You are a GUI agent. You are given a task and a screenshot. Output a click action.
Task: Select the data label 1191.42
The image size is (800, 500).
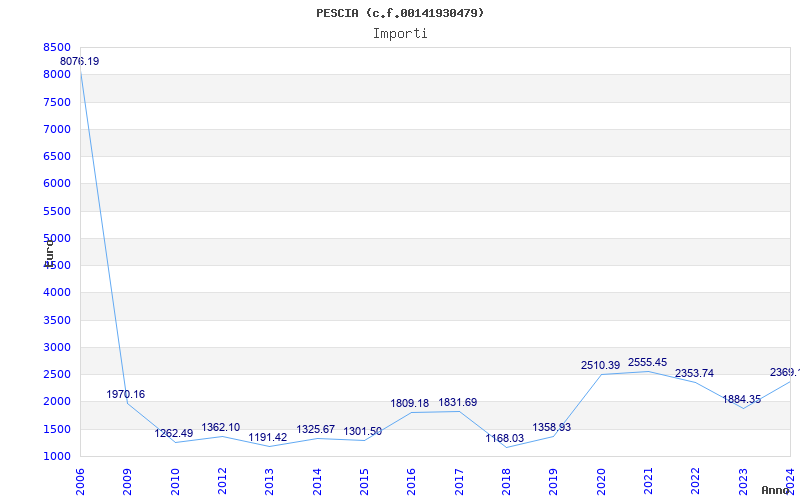pos(268,437)
